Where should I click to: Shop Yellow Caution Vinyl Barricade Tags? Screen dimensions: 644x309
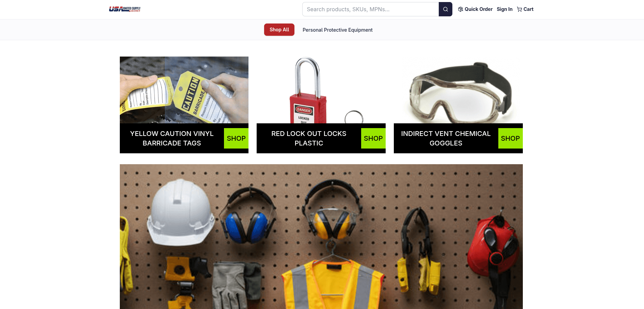236,138
